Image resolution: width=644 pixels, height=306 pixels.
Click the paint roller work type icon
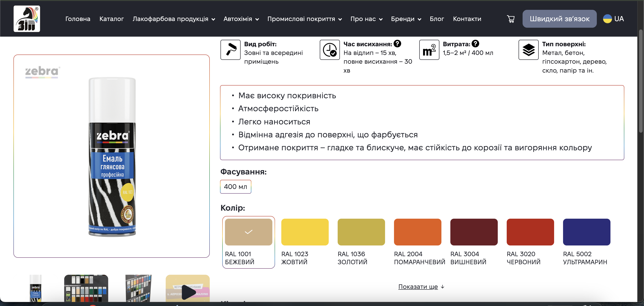click(x=230, y=50)
